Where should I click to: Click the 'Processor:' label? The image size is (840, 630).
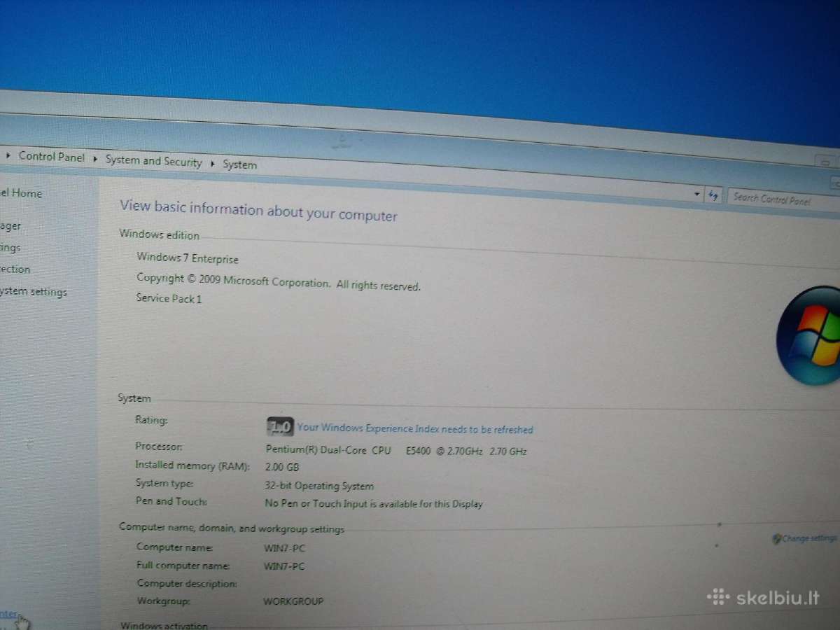click(x=159, y=446)
